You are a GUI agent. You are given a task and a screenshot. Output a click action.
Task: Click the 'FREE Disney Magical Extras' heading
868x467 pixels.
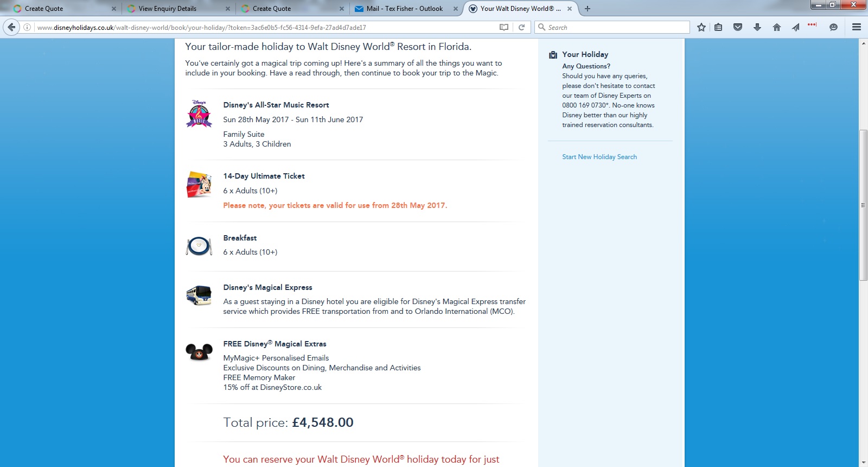pyautogui.click(x=275, y=344)
